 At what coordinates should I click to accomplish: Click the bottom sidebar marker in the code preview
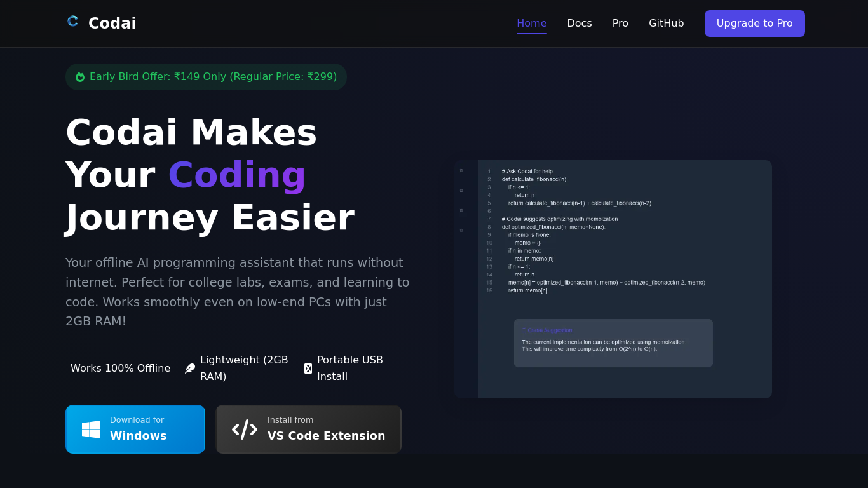tap(461, 231)
